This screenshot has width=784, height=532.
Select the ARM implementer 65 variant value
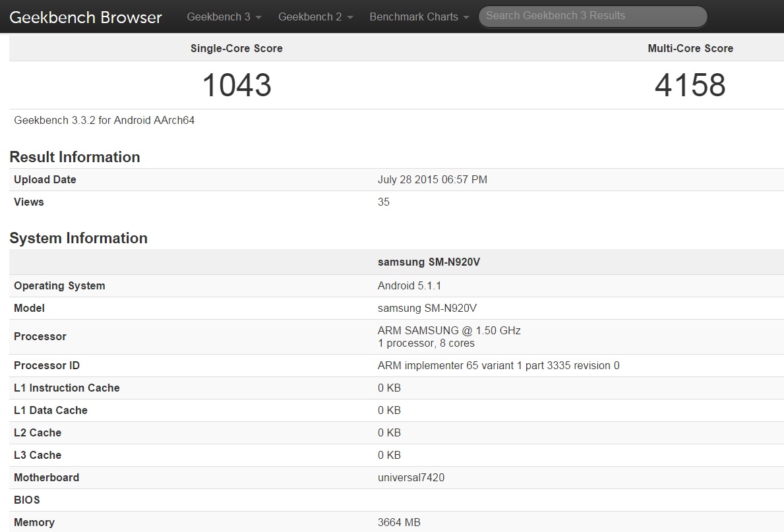(498, 365)
